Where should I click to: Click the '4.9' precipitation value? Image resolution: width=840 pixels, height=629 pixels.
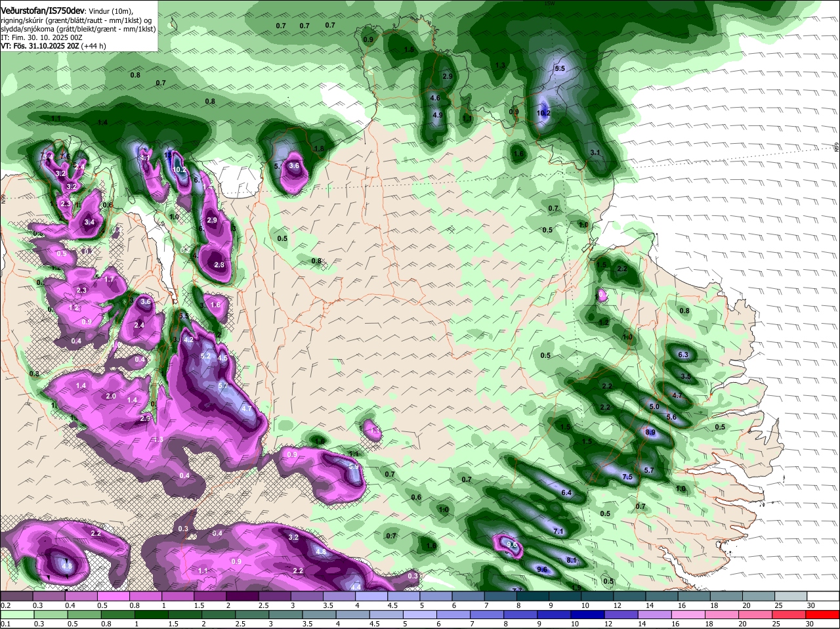[438, 115]
